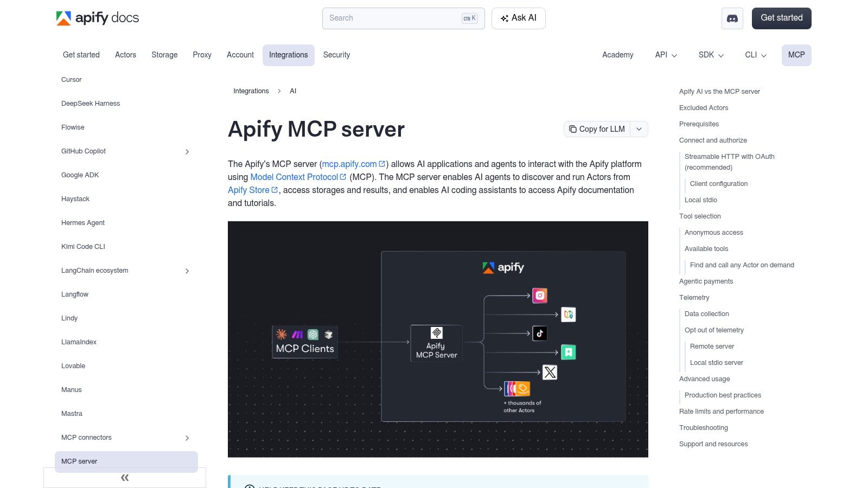Click the Get started button
Screen dimensions: 868x488
point(782,18)
